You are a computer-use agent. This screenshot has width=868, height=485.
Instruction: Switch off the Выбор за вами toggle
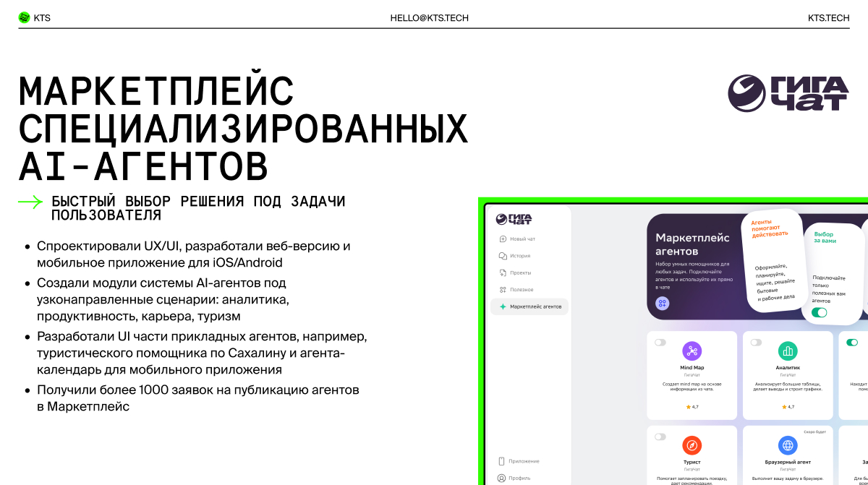coord(819,312)
